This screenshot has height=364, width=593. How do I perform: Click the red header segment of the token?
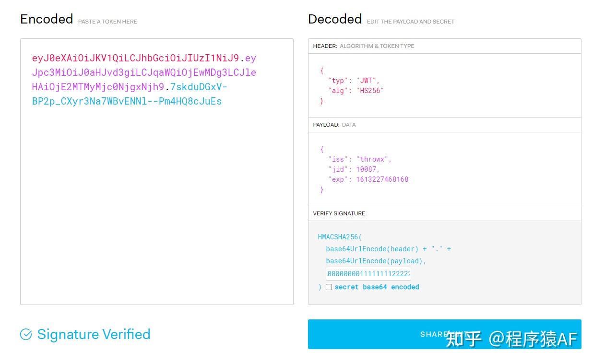(135, 59)
